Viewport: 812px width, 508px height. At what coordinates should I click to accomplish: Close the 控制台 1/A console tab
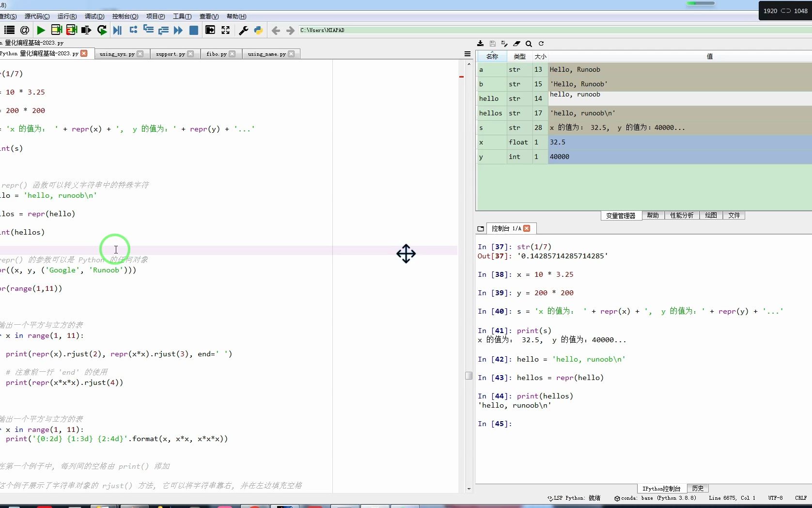coord(527,228)
